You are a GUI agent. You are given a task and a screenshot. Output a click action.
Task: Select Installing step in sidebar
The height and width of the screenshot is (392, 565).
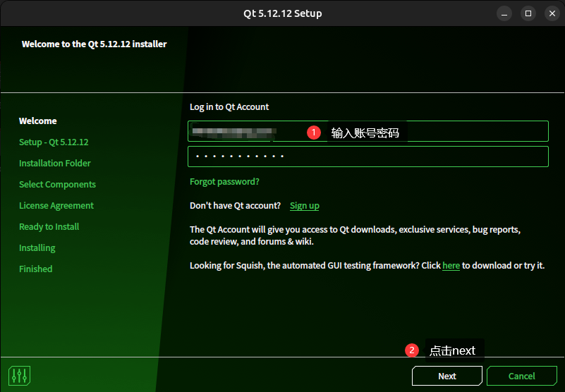tap(37, 248)
